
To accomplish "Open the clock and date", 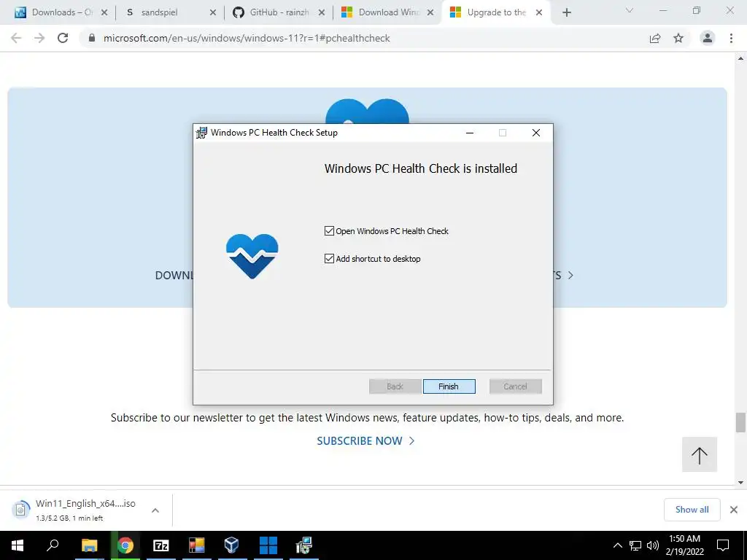I will (684, 545).
